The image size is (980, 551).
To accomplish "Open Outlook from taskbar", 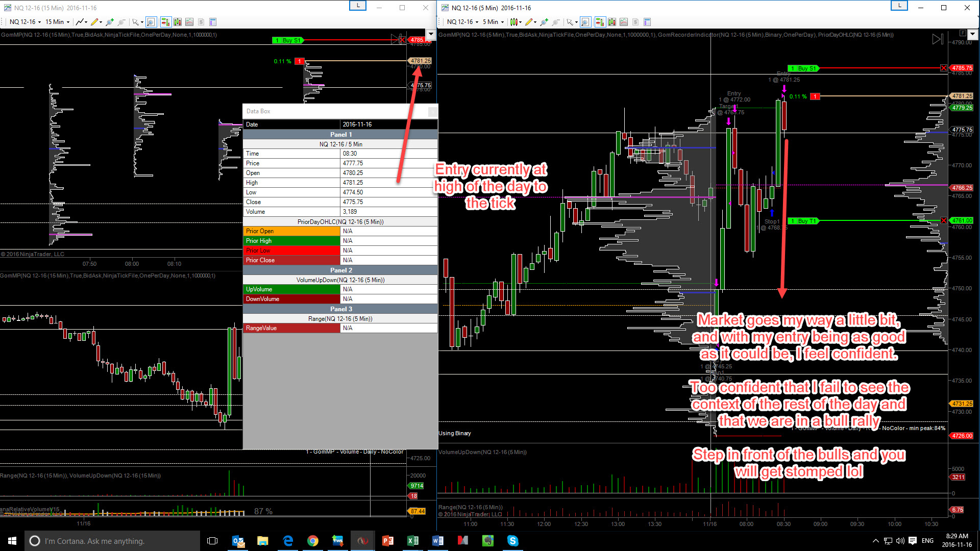I will click(238, 541).
